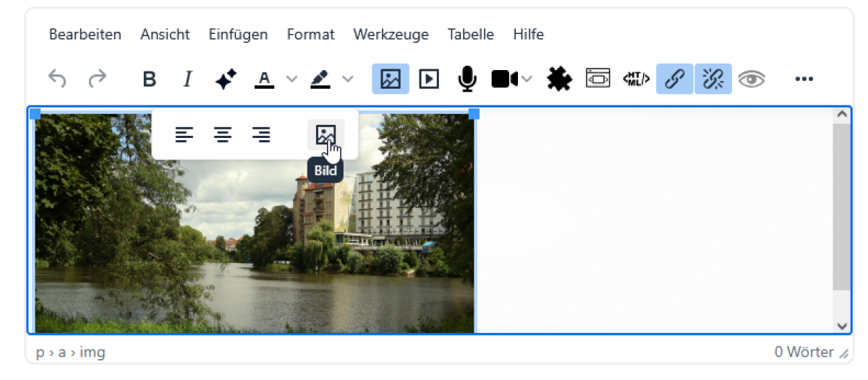868x380 pixels.
Task: Open the puzzle piece plugin icon
Action: [559, 79]
